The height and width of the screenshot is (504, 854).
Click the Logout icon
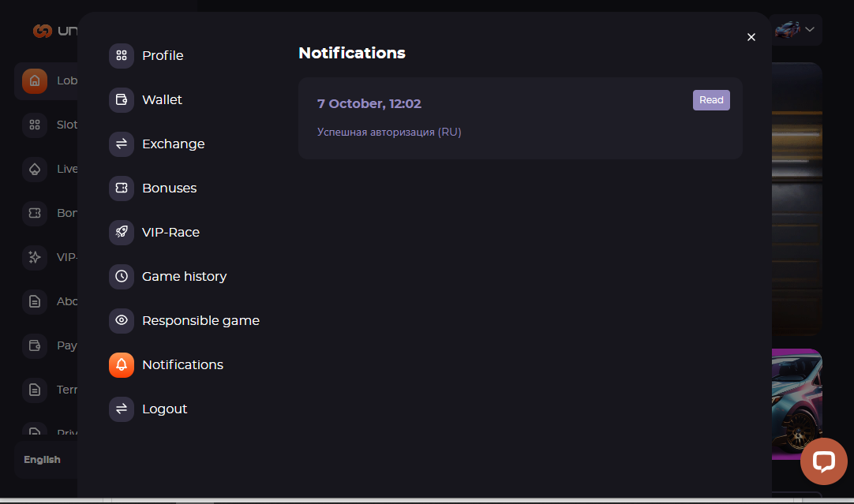coord(122,409)
